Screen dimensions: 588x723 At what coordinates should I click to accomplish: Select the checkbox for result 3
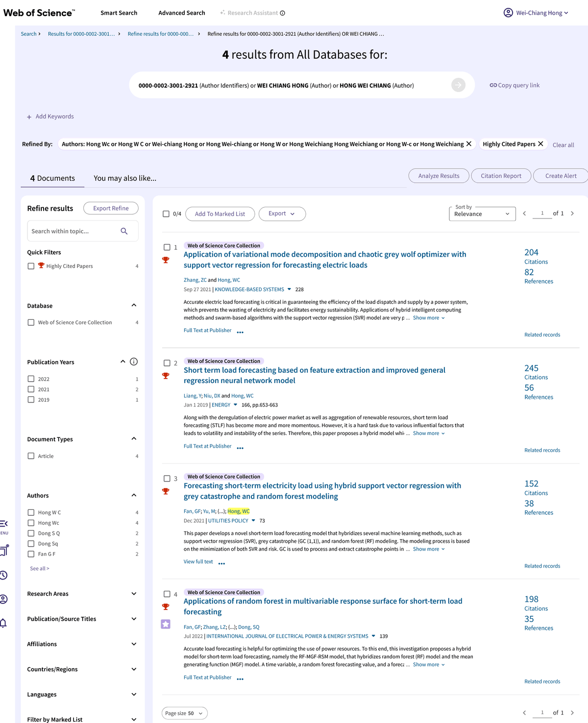(x=167, y=479)
